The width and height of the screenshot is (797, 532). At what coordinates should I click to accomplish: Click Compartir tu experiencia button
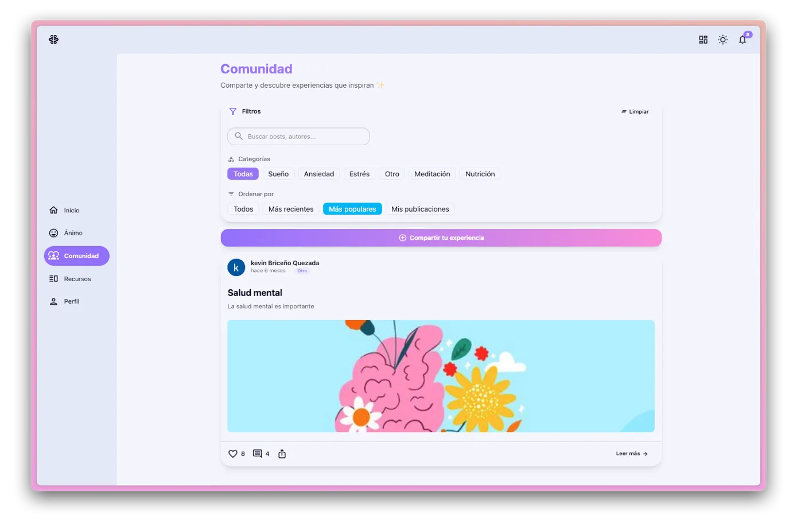(x=441, y=238)
